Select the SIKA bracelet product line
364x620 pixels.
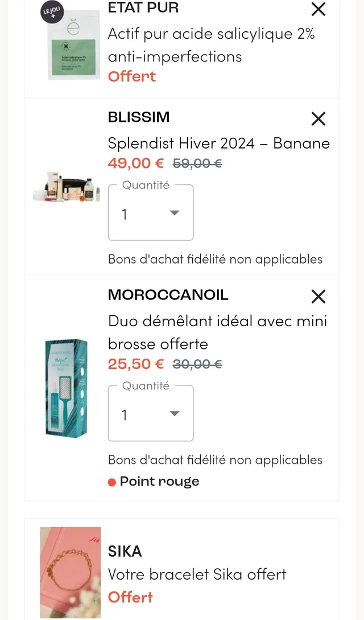tap(197, 574)
